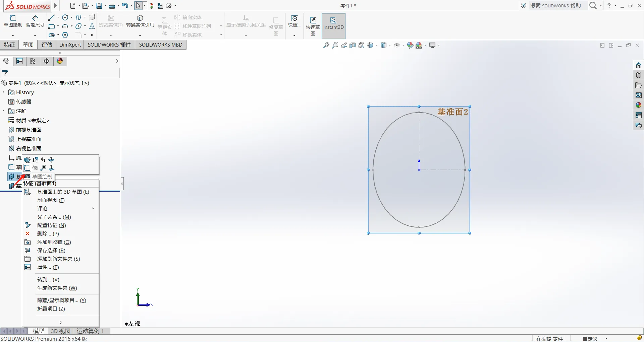Expand the History tree node
644x342 pixels.
click(x=3, y=92)
